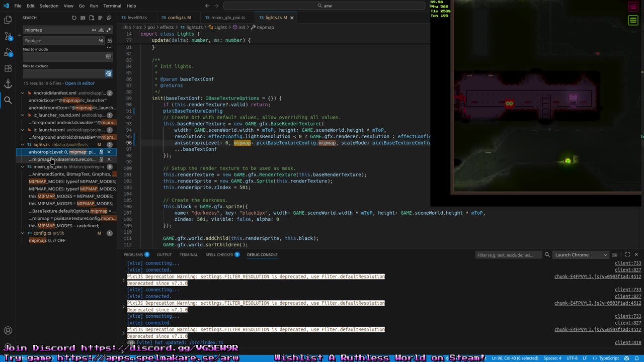The image size is (644, 362).
Task: Open search results in editor link
Action: click(79, 83)
